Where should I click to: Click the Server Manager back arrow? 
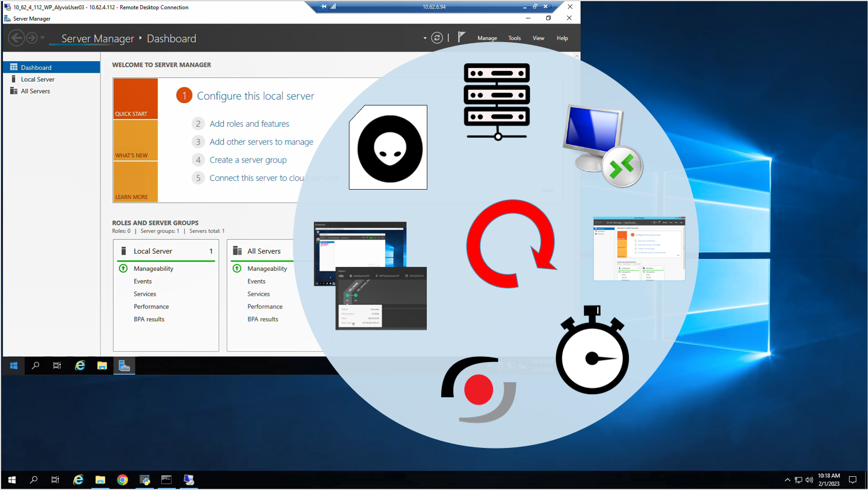tap(16, 38)
